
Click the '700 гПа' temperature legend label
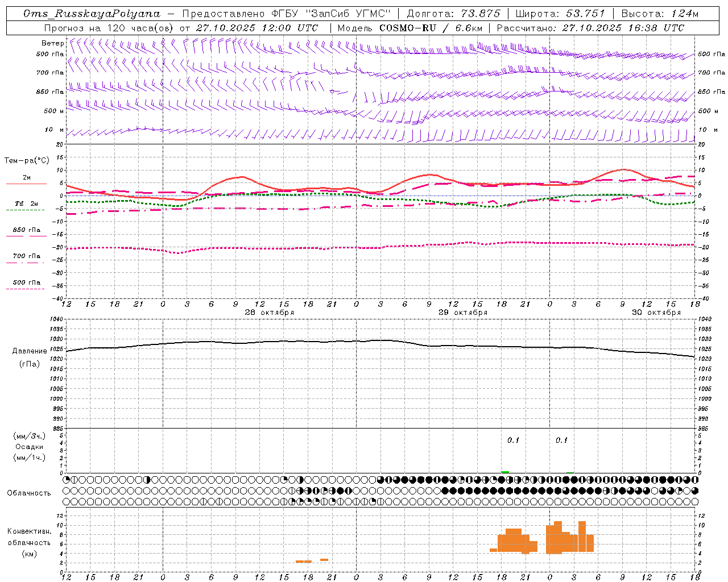[27, 256]
